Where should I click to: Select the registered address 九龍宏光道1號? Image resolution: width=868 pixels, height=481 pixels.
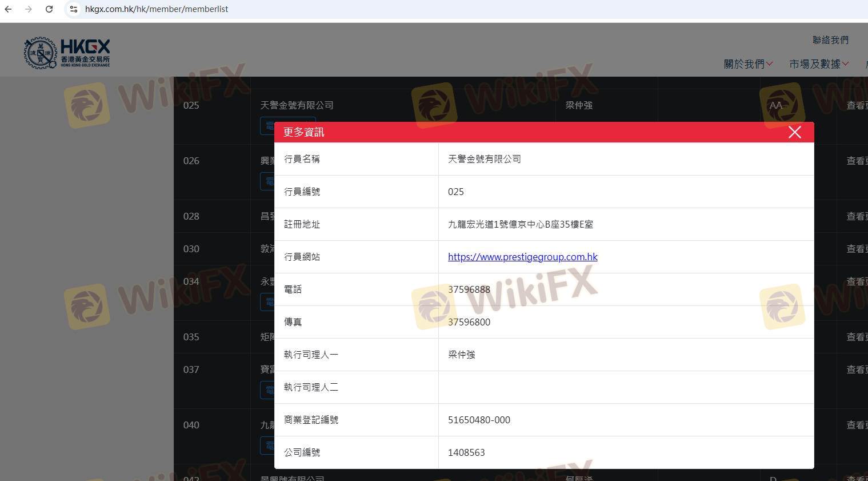pos(521,224)
